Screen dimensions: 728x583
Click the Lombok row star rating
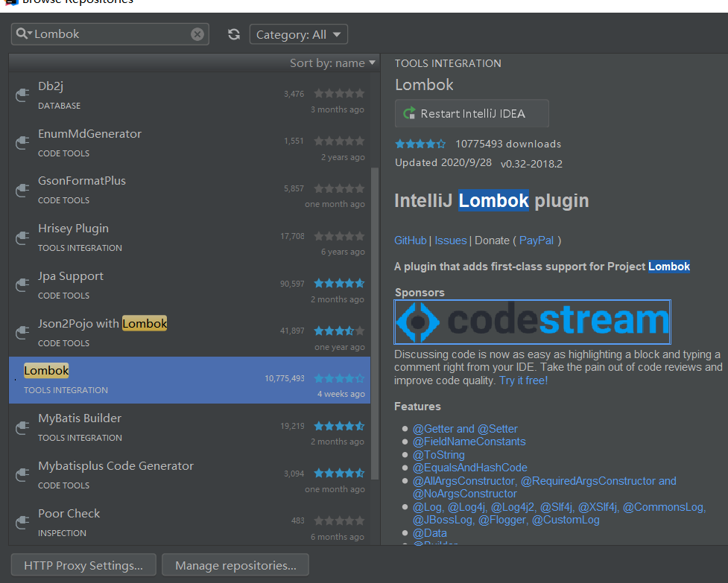[339, 378]
